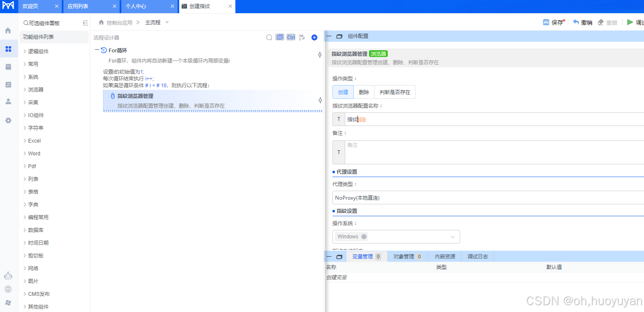Image resolution: width=644 pixels, height=312 pixels.
Task: Undo with the 撤销 button
Action: (x=583, y=23)
